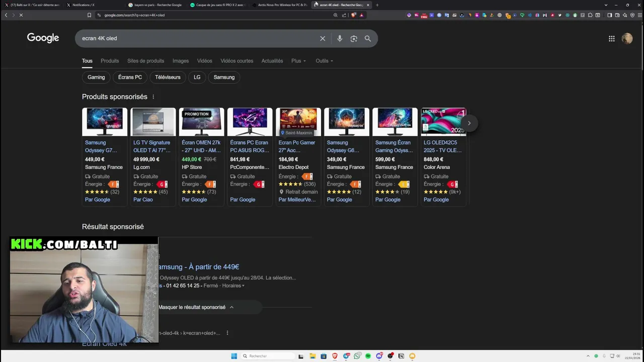The height and width of the screenshot is (362, 644).
Task: Apply the LG filter chip
Action: [197, 77]
